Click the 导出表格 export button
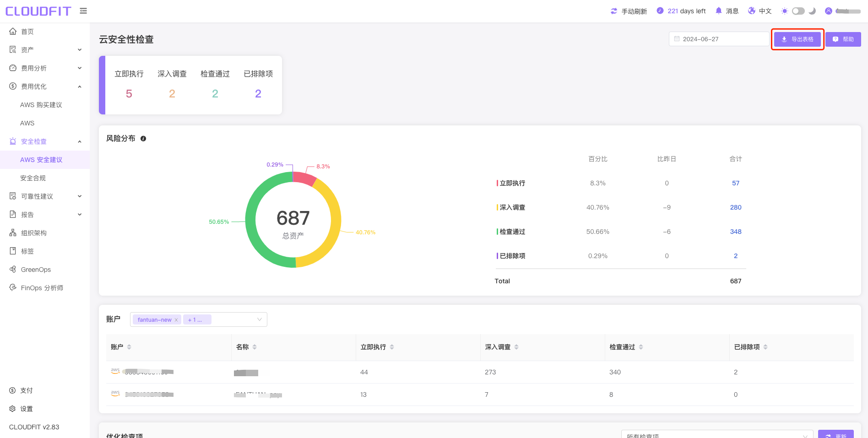Image resolution: width=868 pixels, height=438 pixels. [797, 39]
